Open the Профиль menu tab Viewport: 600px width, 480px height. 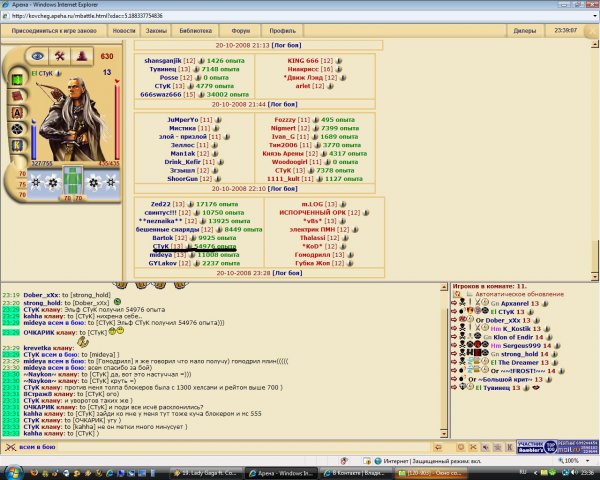(x=282, y=31)
